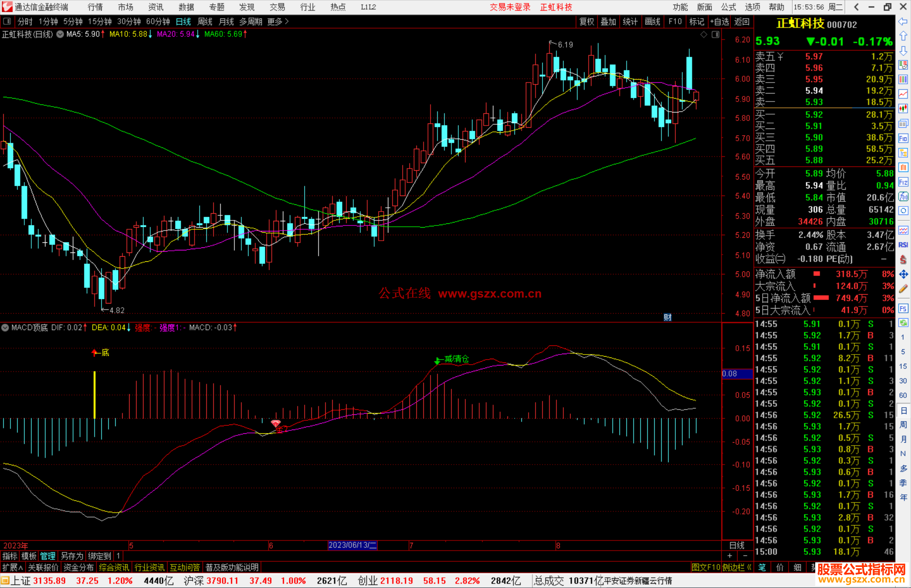Screen dimensions: 911x588
Task: Switch to the 周线 period tab
Action: (x=205, y=21)
